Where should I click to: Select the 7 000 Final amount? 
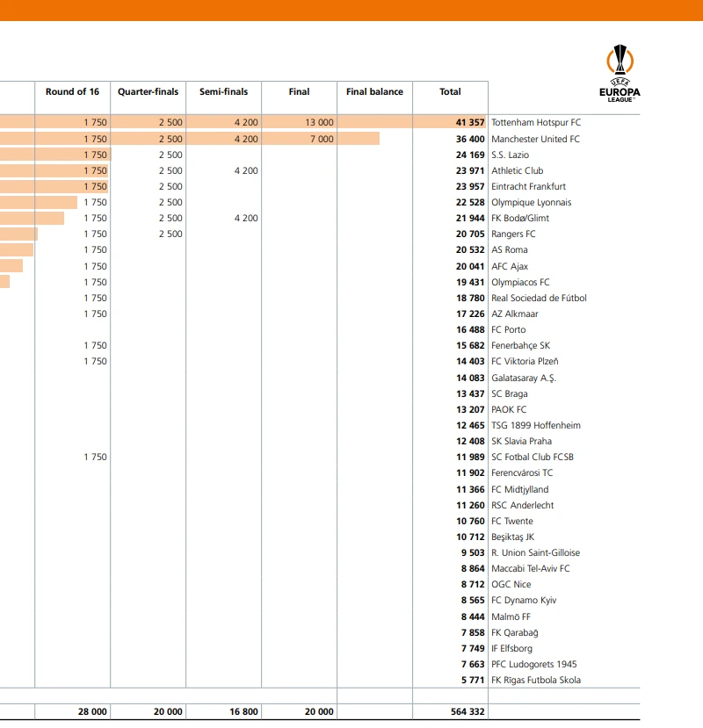[322, 139]
